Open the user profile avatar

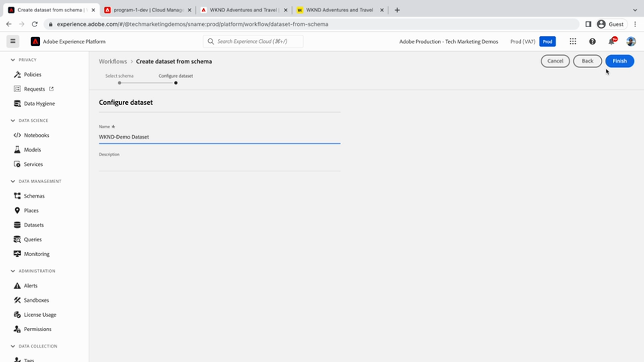(631, 41)
